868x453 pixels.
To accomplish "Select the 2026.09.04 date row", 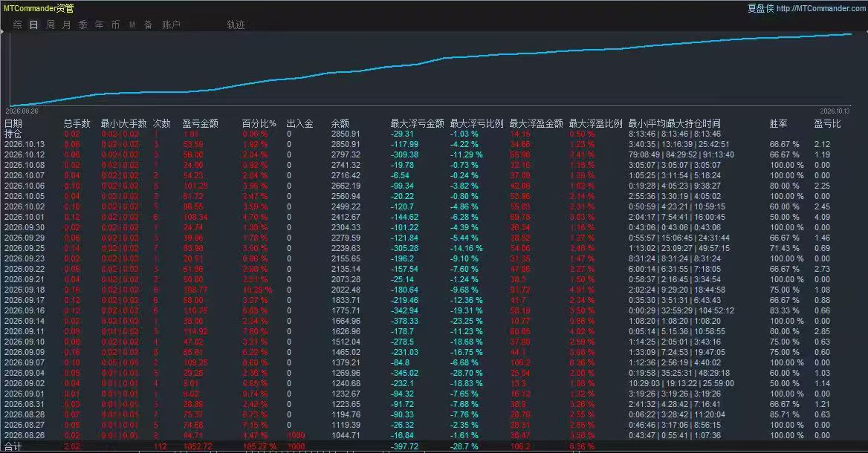I will pyautogui.click(x=25, y=374).
